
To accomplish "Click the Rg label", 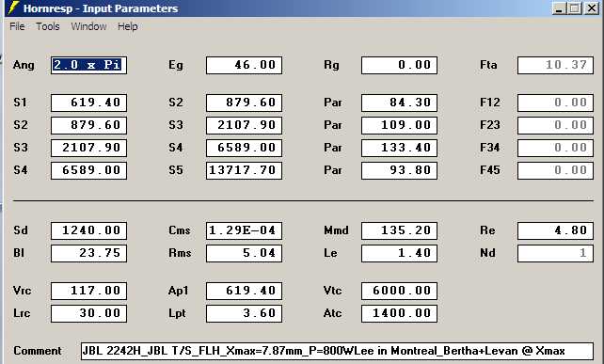I will tap(331, 65).
